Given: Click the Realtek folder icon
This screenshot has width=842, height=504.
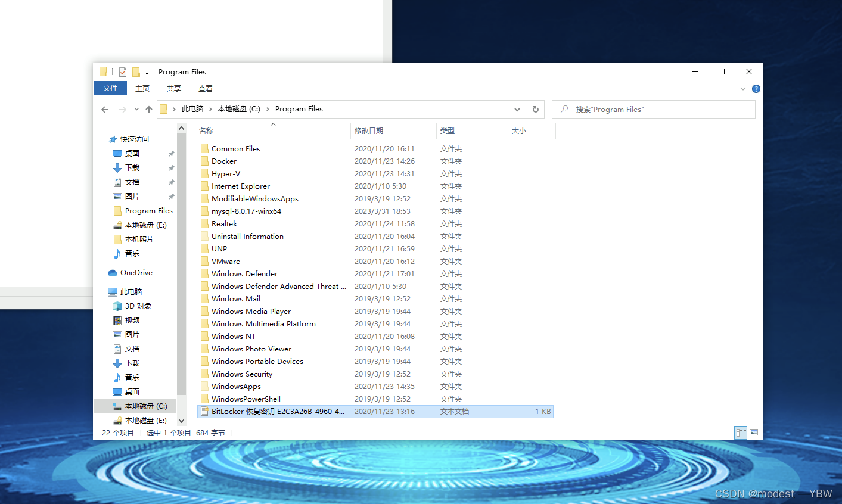Looking at the screenshot, I should (204, 223).
